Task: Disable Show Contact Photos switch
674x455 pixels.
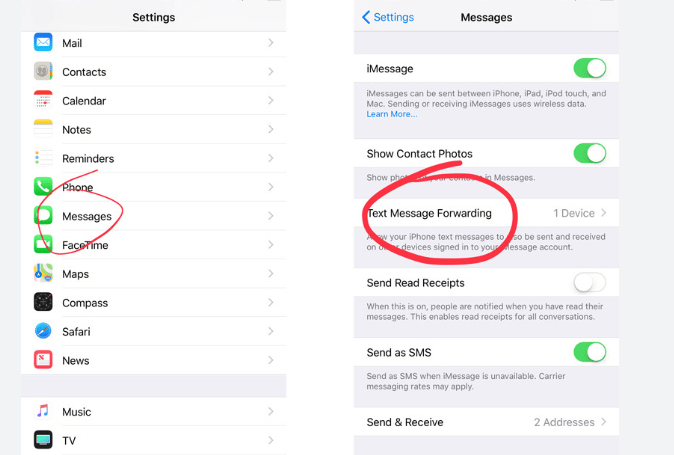Action: pyautogui.click(x=589, y=154)
